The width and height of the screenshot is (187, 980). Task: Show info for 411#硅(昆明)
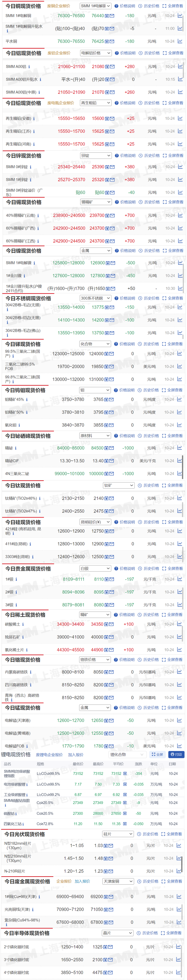pos(31,544)
